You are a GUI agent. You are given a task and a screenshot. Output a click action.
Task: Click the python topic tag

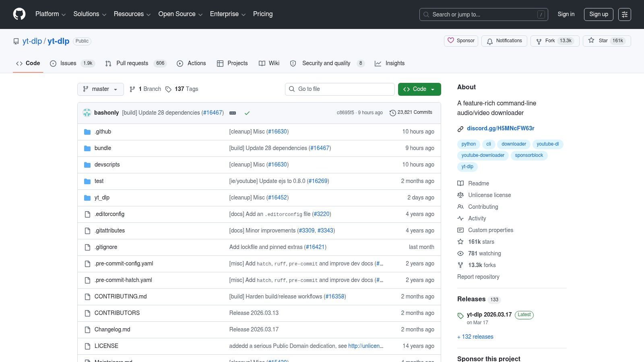pyautogui.click(x=469, y=144)
